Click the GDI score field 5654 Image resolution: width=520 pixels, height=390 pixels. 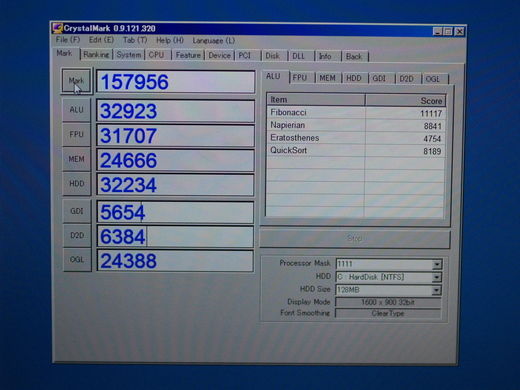click(175, 212)
